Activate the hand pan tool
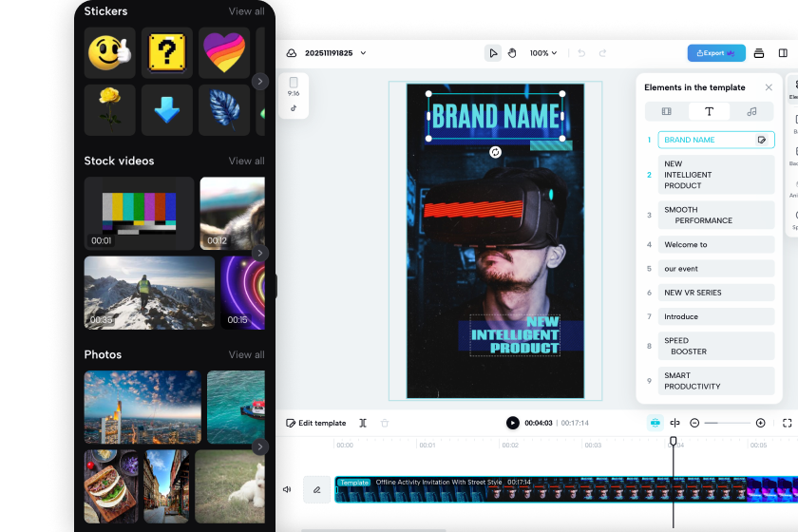Image resolution: width=798 pixels, height=532 pixels. point(511,53)
